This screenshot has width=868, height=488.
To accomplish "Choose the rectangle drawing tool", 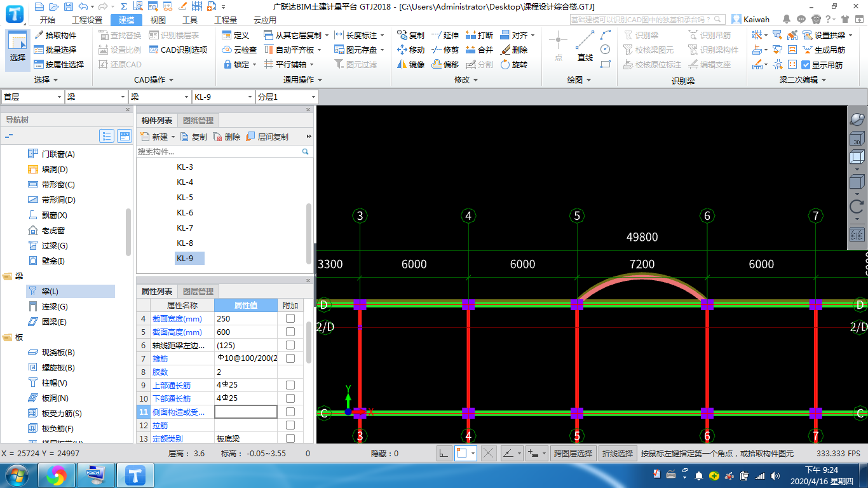I will pos(606,64).
